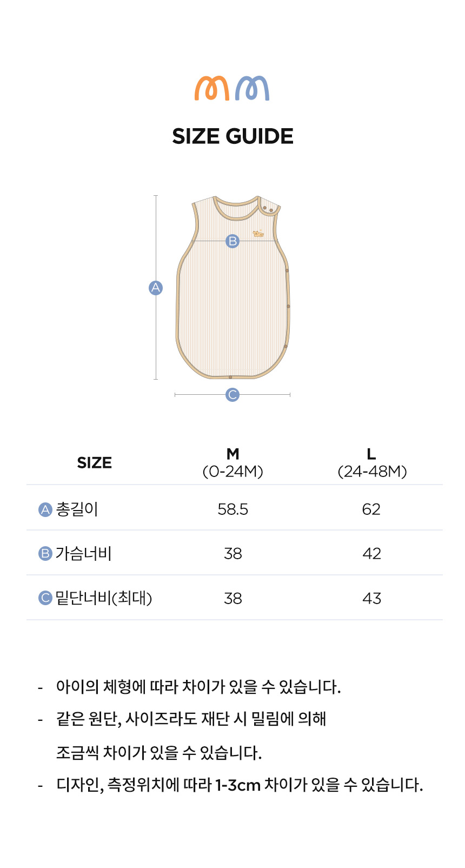Select the M (0-24M) column header
The image size is (465, 868).
pos(232,463)
